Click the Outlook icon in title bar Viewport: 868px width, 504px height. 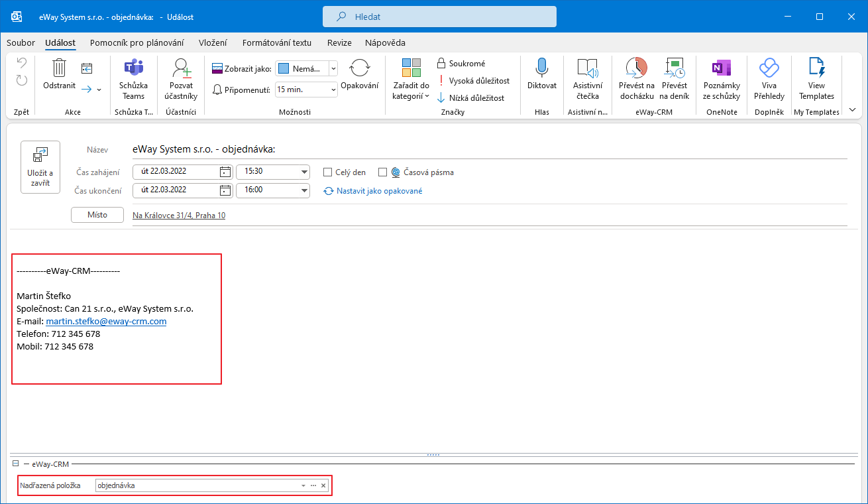(17, 17)
